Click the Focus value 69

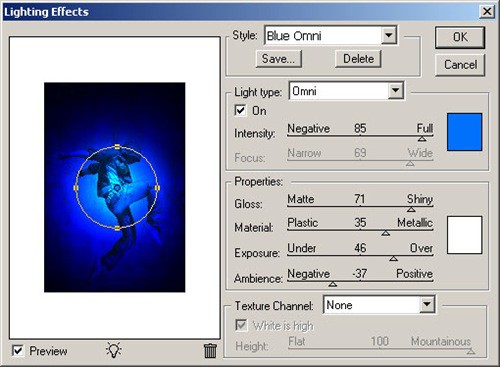point(360,153)
